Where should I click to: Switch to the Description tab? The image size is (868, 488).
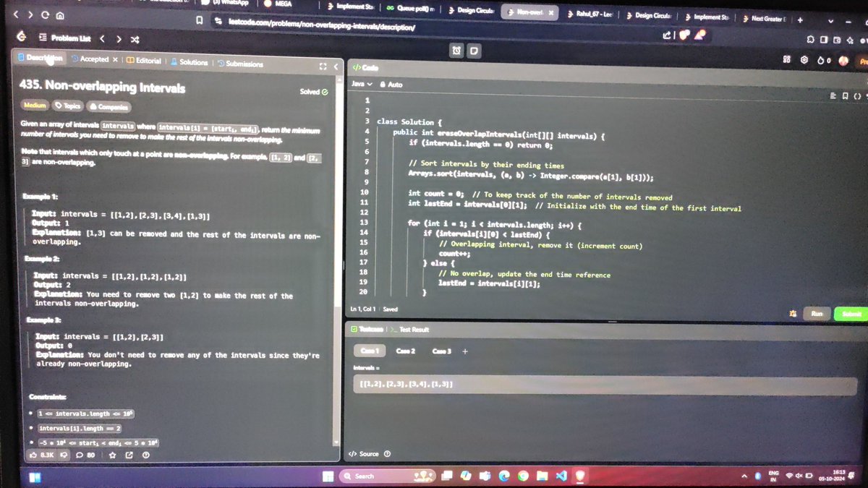(41, 58)
